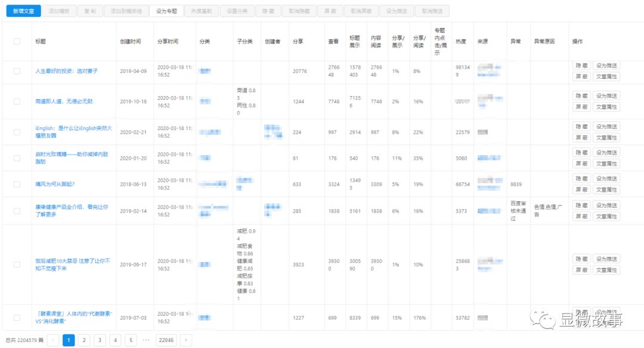Open 文章属性 for 启时光玫瑰糖 row
Viewport: 644px width, 348px height.
pos(606,164)
